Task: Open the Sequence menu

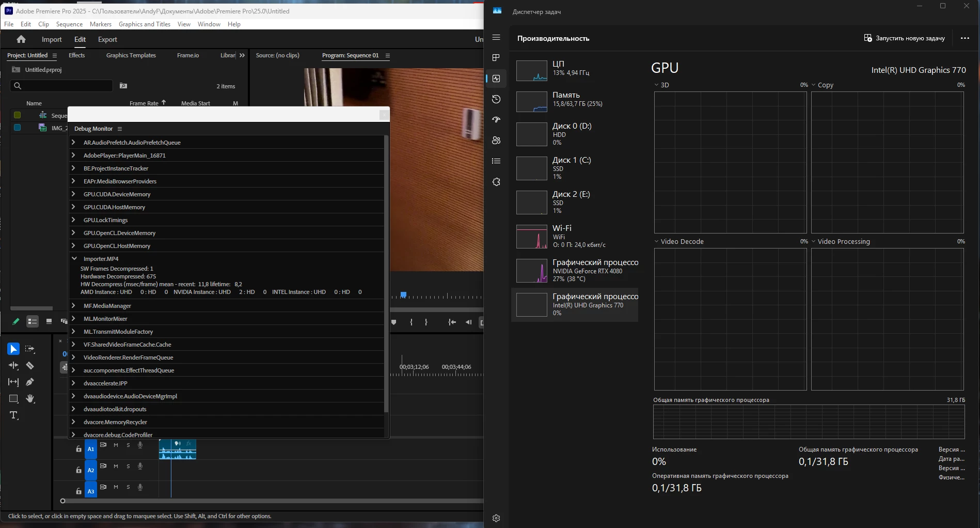Action: tap(69, 24)
